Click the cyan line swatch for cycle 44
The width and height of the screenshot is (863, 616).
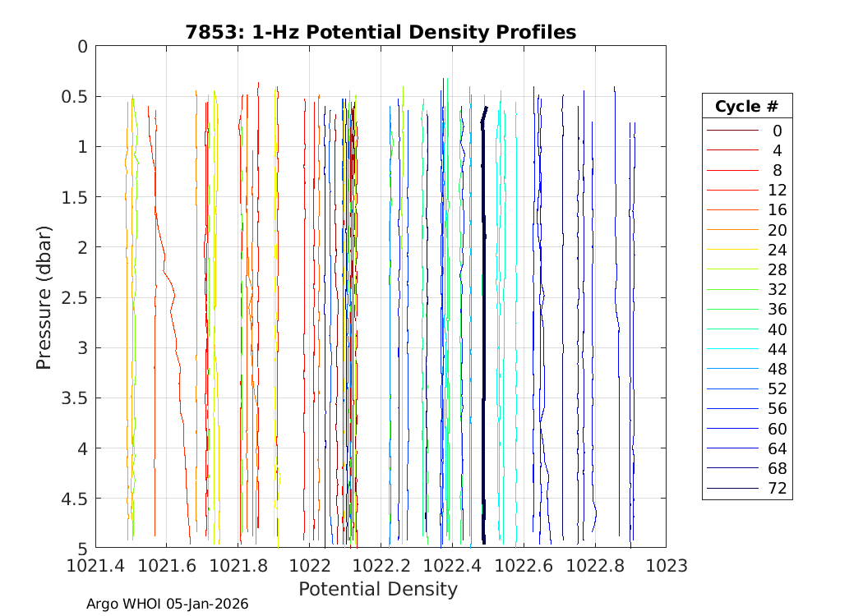pyautogui.click(x=731, y=349)
